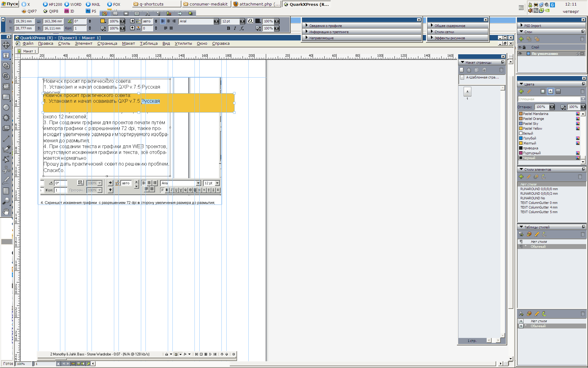Viewport: 588px width, 368px height.
Task: Enable centered text alignment in measurements palette
Action: tap(168, 21)
